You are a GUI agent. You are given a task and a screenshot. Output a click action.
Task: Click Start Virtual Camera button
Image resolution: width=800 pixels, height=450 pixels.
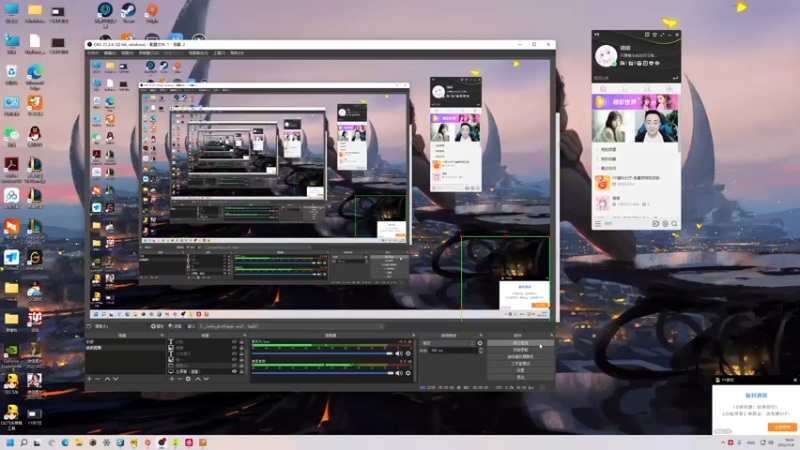point(520,357)
